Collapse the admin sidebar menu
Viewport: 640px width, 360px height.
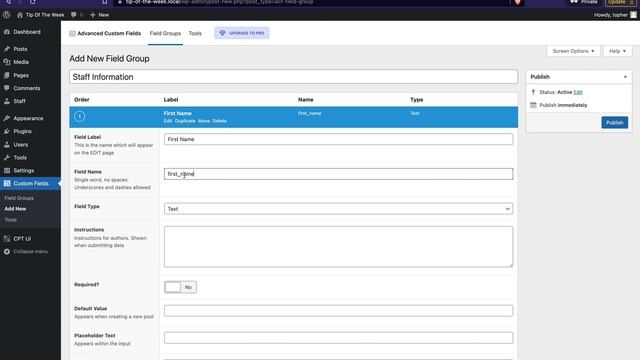coord(30,252)
